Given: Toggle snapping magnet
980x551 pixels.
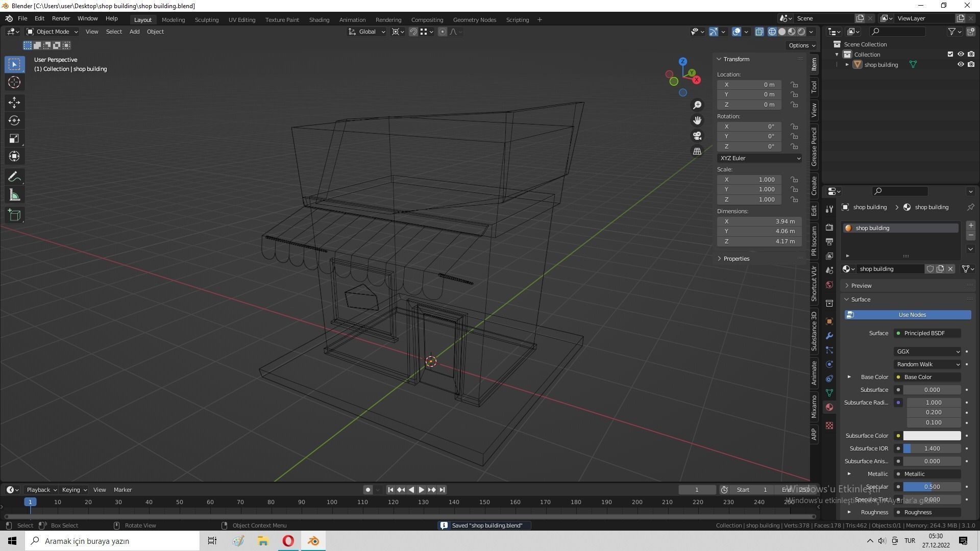Looking at the screenshot, I should 413,32.
